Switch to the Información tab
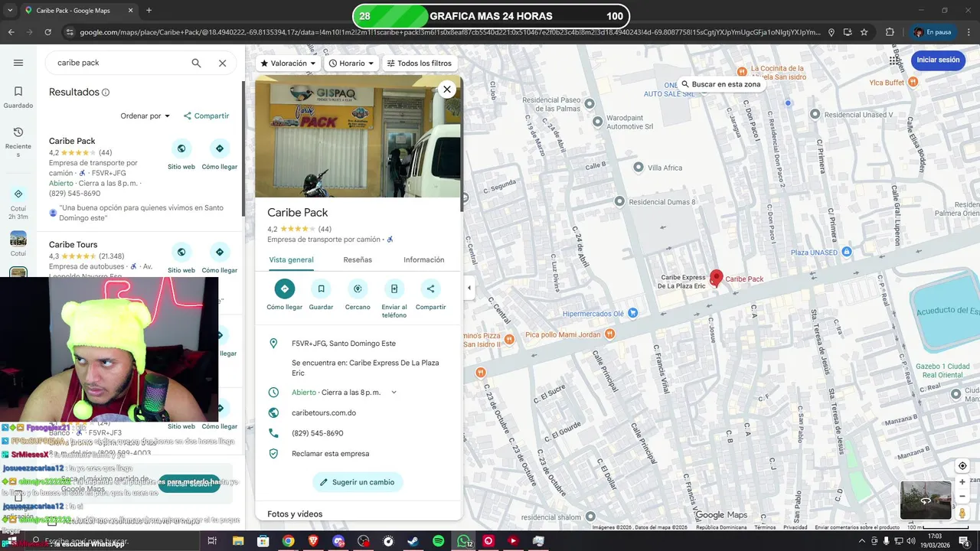 [423, 260]
